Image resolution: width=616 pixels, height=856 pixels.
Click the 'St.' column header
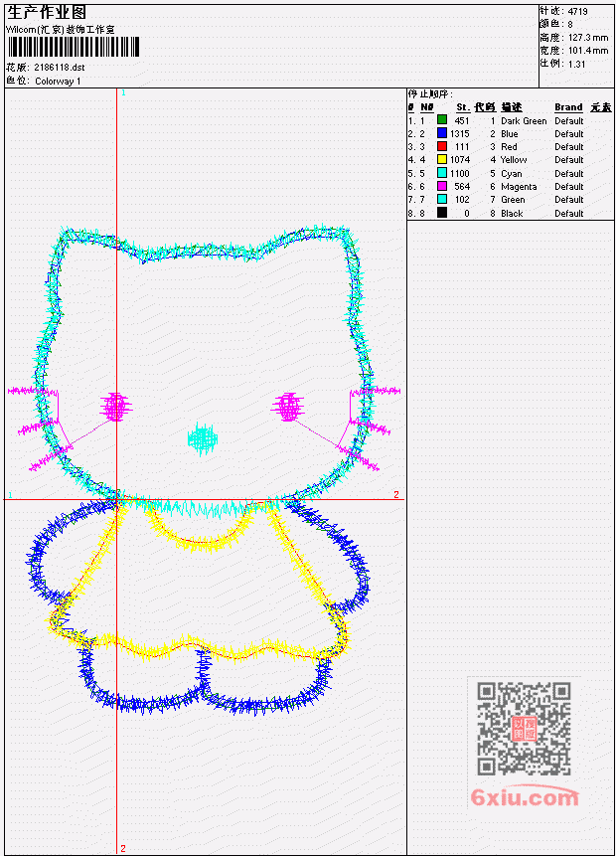point(463,107)
